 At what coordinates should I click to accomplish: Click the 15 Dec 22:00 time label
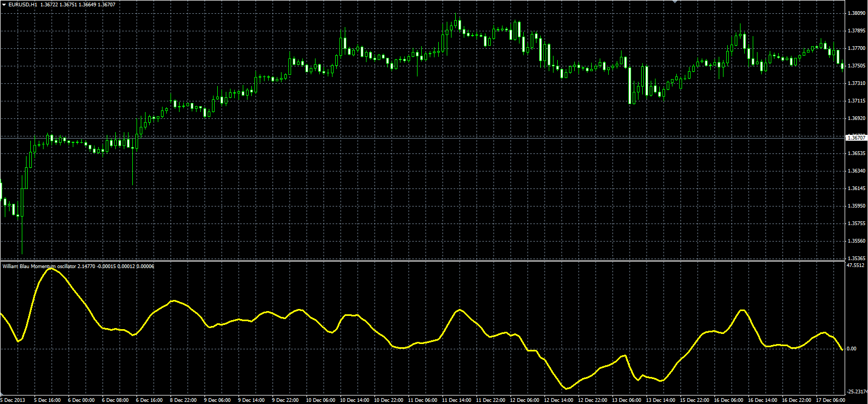pyautogui.click(x=695, y=400)
